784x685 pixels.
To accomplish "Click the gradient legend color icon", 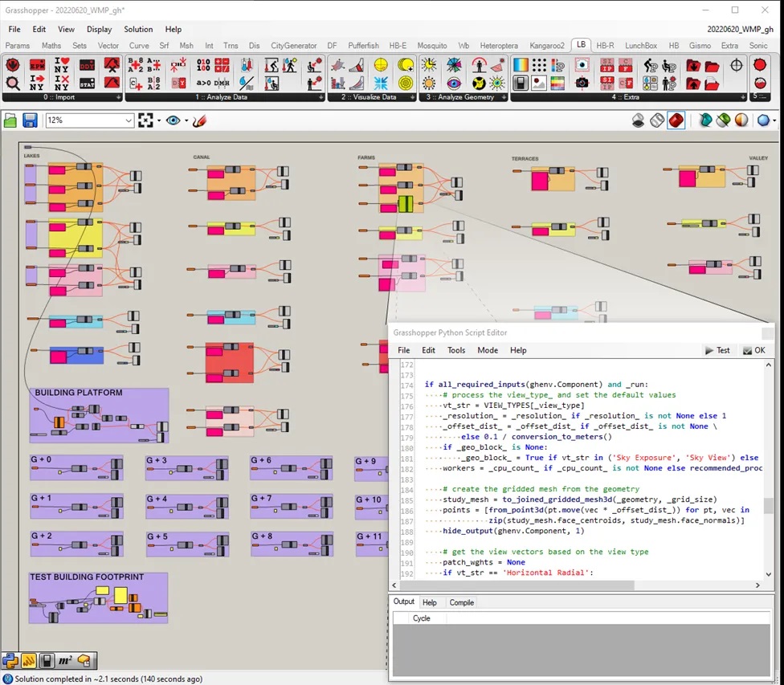I will (x=521, y=65).
